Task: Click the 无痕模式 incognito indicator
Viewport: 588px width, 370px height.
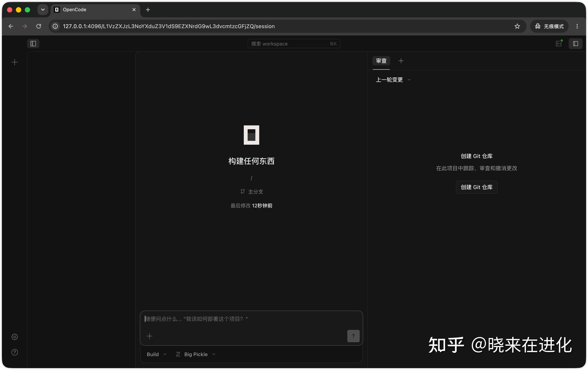Action: [x=549, y=26]
